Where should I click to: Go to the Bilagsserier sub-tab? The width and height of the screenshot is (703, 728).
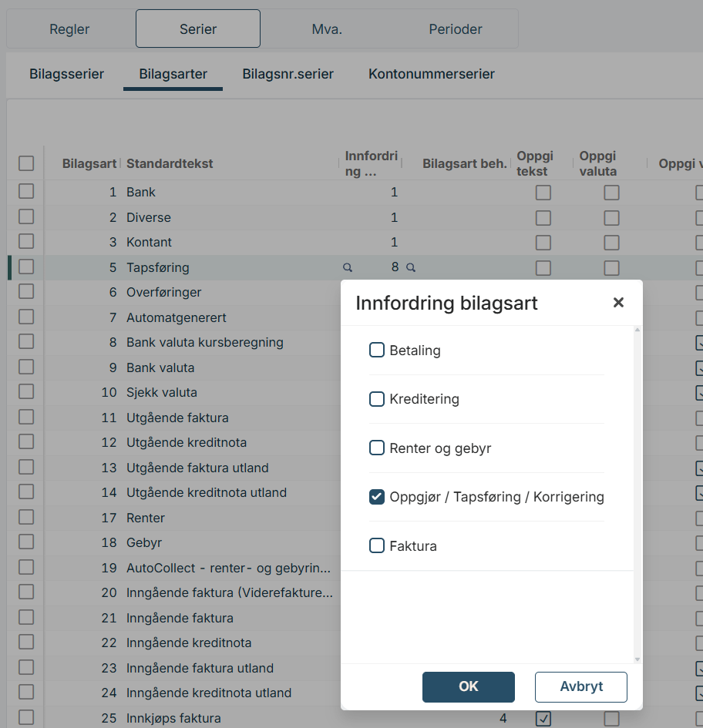coord(67,74)
